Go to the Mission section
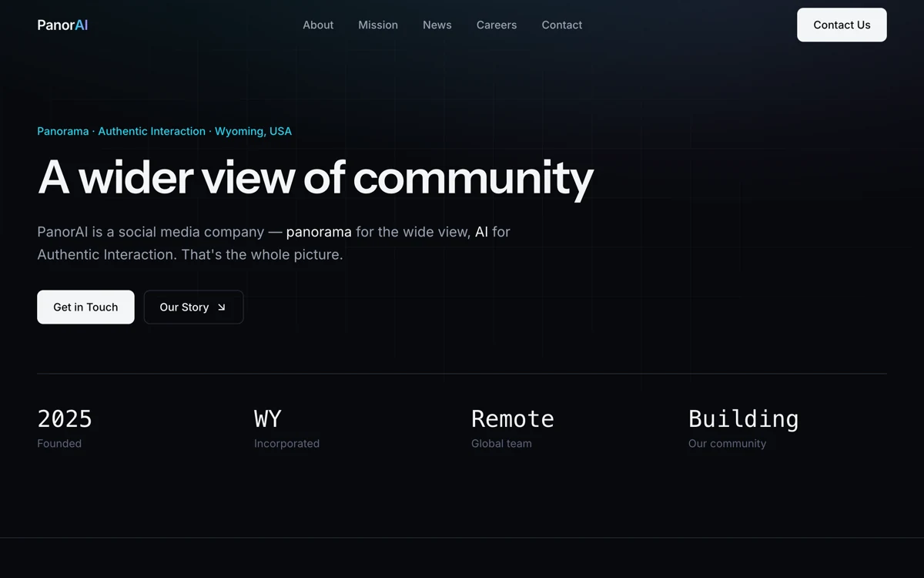 pos(378,25)
